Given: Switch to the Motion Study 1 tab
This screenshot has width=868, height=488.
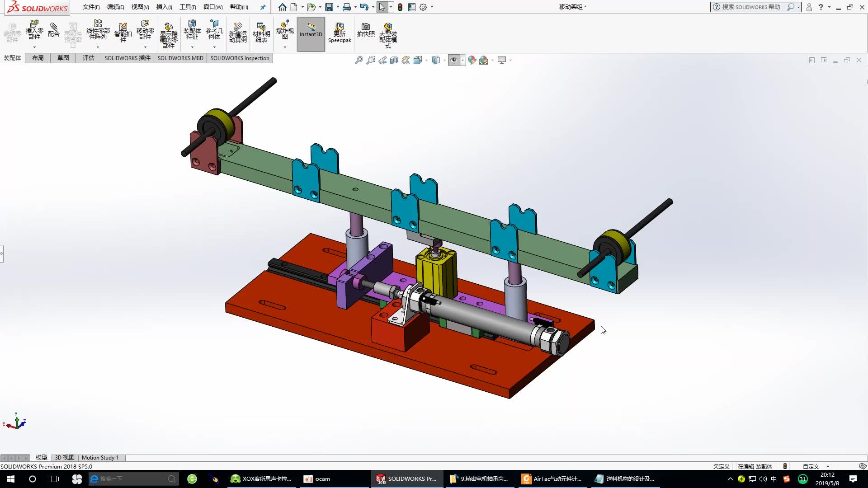Looking at the screenshot, I should (x=100, y=457).
